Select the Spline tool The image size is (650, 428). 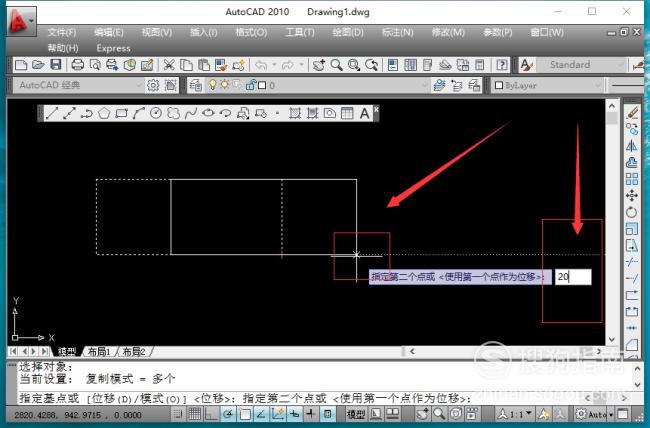191,113
